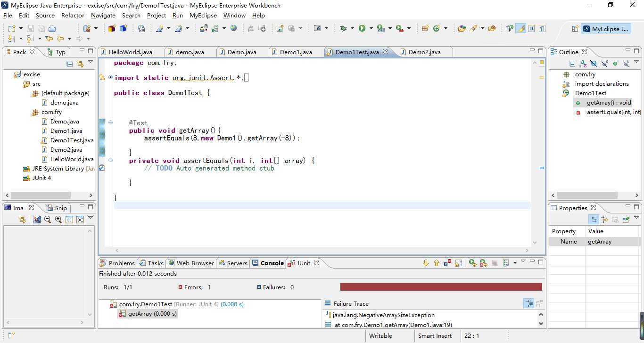Switch to the Demo1.java editor tab
This screenshot has width=644, height=343.
(296, 52)
